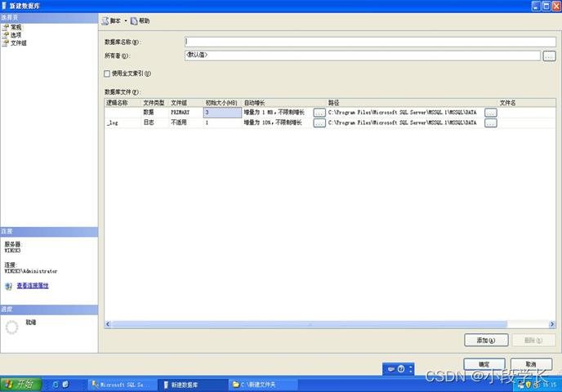The height and width of the screenshot is (392, 562).
Task: Focus the database name input field
Action: pyautogui.click(x=370, y=42)
